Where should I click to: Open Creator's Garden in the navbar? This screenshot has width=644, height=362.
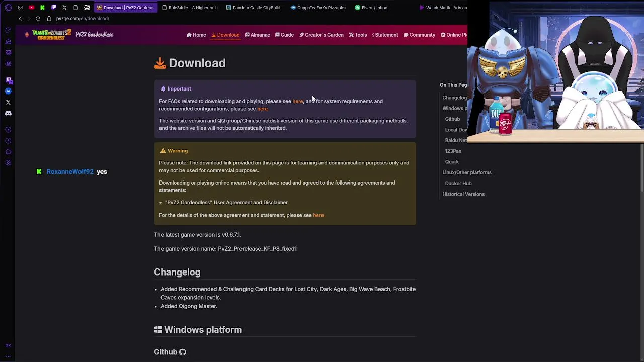[x=321, y=35]
